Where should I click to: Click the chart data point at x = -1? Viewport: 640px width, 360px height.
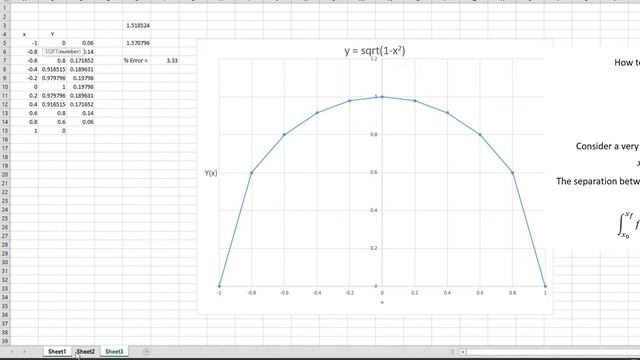click(x=219, y=286)
